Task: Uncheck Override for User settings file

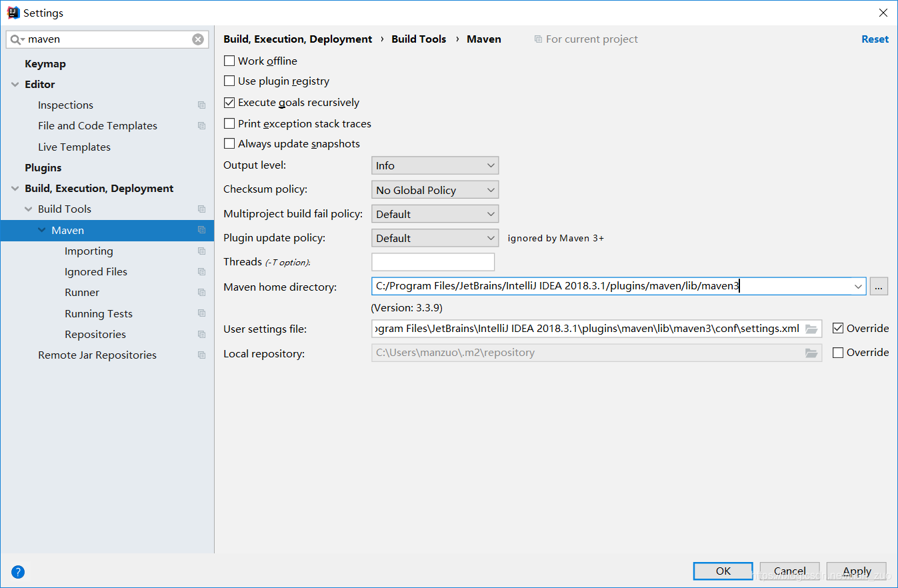Action: coord(838,329)
